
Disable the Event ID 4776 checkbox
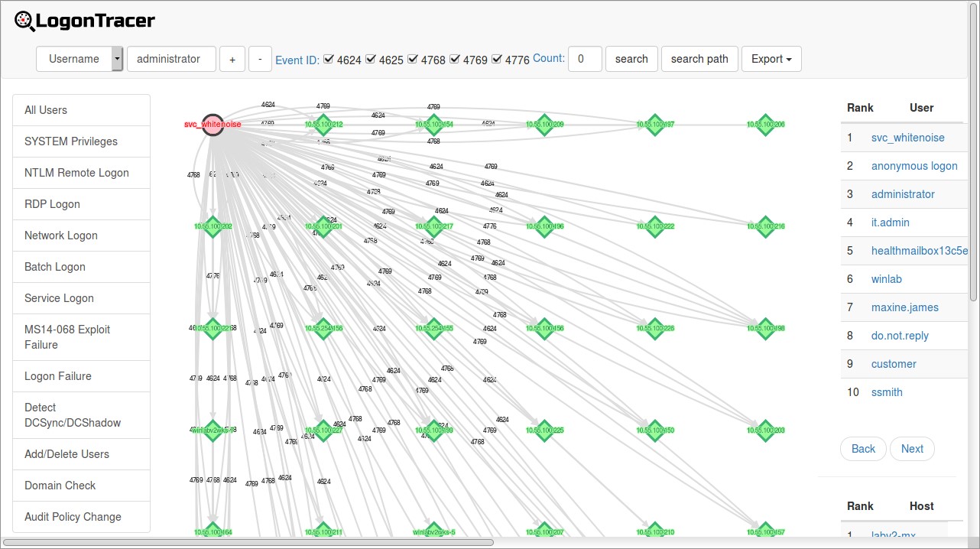(x=497, y=59)
